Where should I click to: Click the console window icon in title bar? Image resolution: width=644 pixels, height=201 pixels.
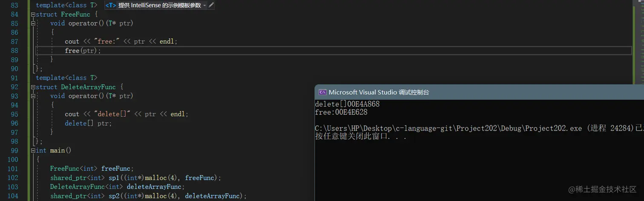(x=322, y=92)
